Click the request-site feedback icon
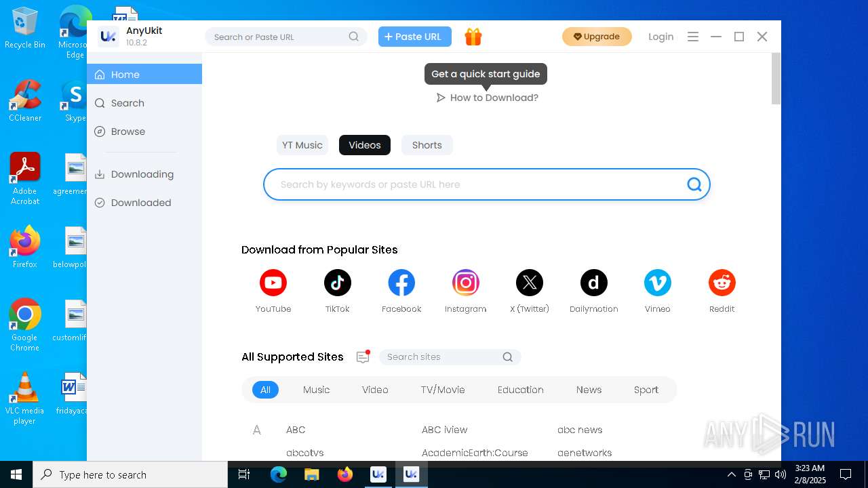868x488 pixels. pos(363,357)
